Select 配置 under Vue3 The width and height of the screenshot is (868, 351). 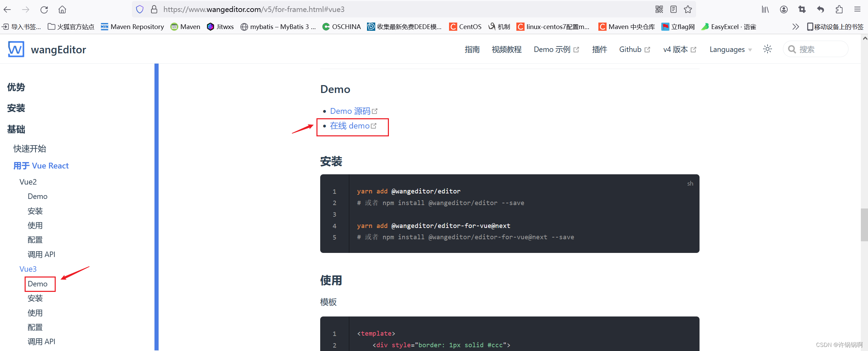point(35,327)
